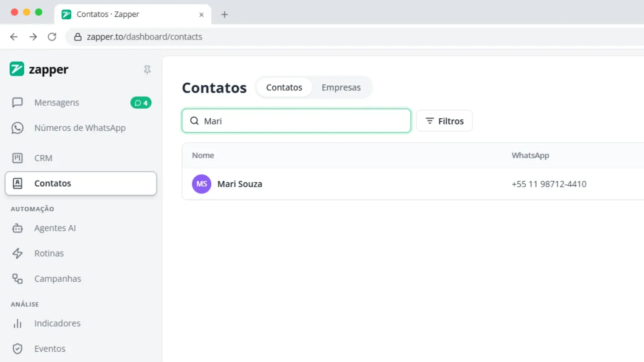This screenshot has width=644, height=362.
Task: Click the Indicadores bar chart icon
Action: 17,323
